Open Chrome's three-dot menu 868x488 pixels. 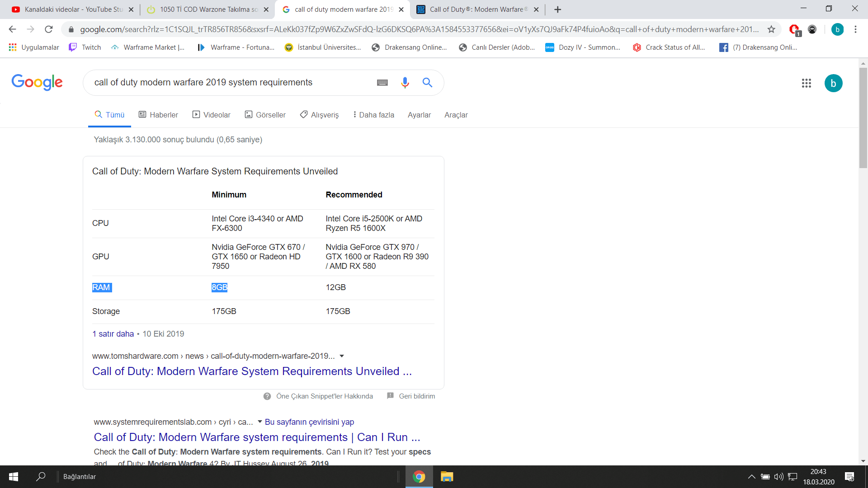[855, 29]
